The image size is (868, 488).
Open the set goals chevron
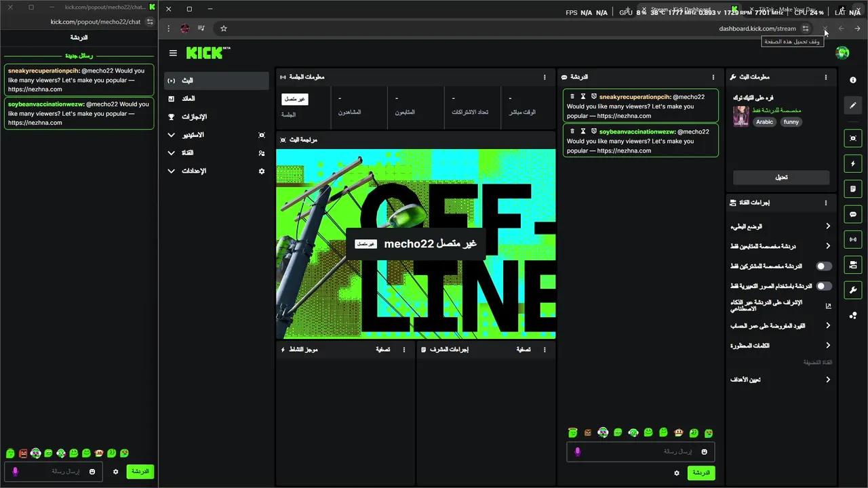pos(828,380)
